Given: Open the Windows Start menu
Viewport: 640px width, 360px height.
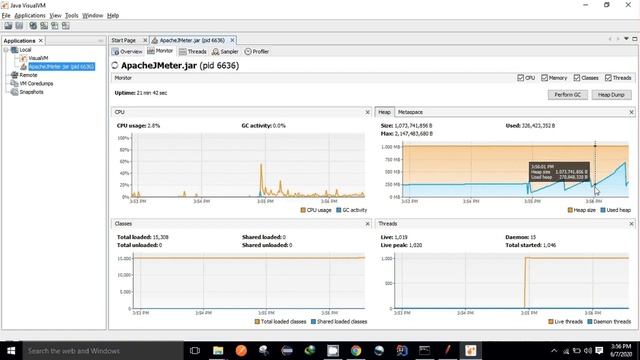Looking at the screenshot, I should 11,351.
